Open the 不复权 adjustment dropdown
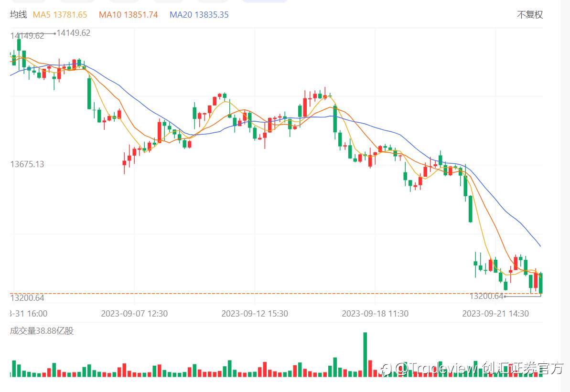The width and height of the screenshot is (570, 392). pos(530,14)
